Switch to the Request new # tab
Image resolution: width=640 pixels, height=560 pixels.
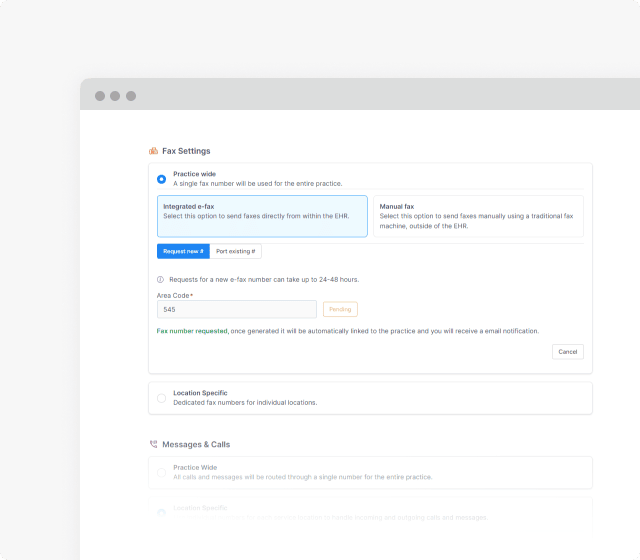(183, 252)
